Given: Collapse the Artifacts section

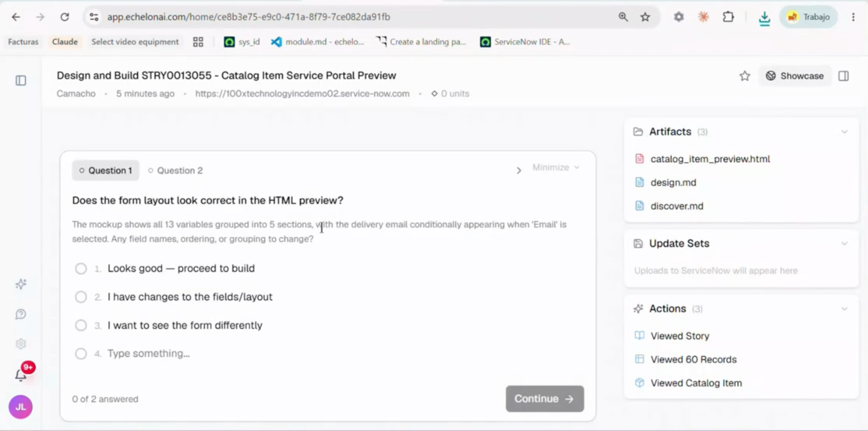Looking at the screenshot, I should [x=844, y=132].
